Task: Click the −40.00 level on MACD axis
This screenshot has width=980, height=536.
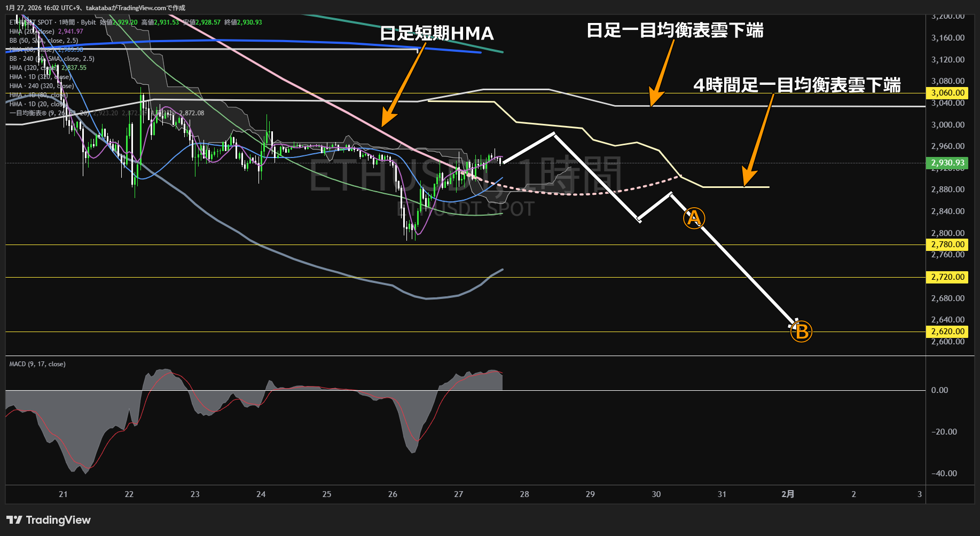Action: click(944, 474)
